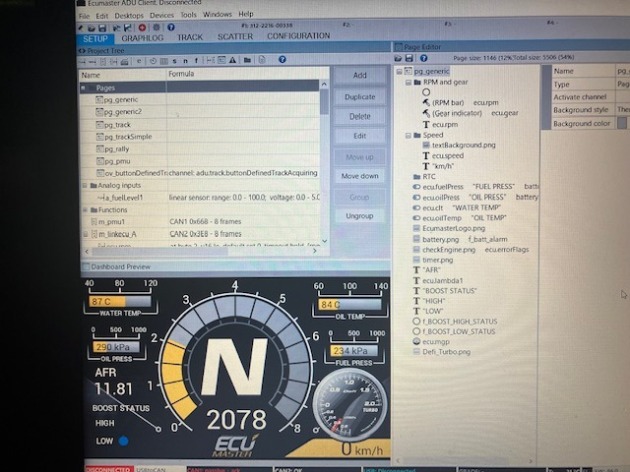
Task: Click the 's' icon in Project Tree toolbar
Action: [x=174, y=61]
